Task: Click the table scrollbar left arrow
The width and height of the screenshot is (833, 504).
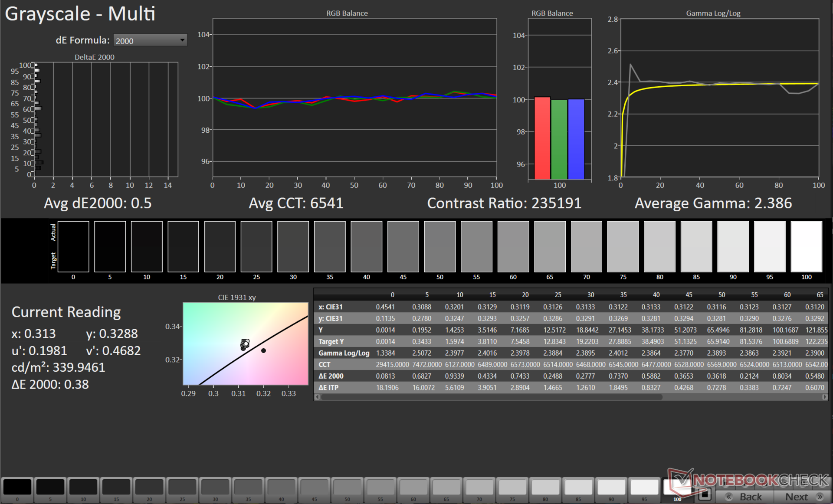Action: click(x=317, y=397)
